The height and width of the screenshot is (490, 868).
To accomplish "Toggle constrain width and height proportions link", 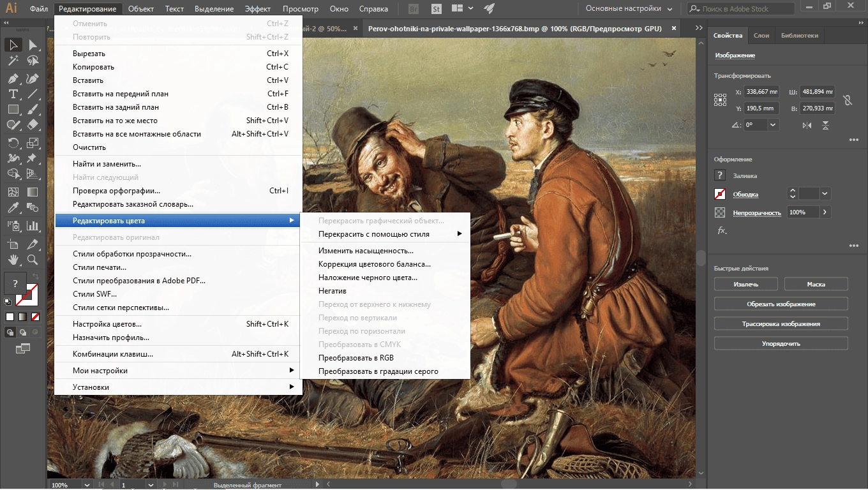I will 847,100.
